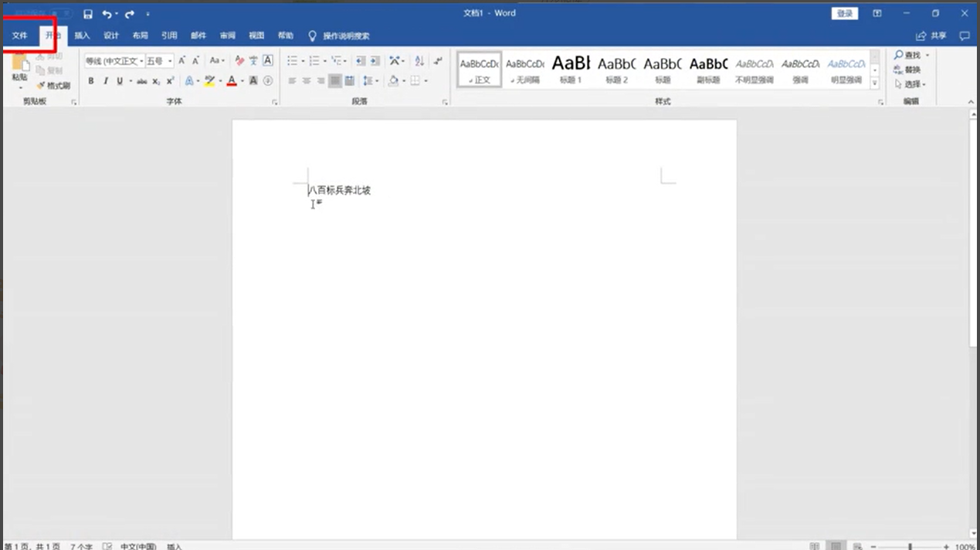Click the Share (共享) button

(x=931, y=36)
